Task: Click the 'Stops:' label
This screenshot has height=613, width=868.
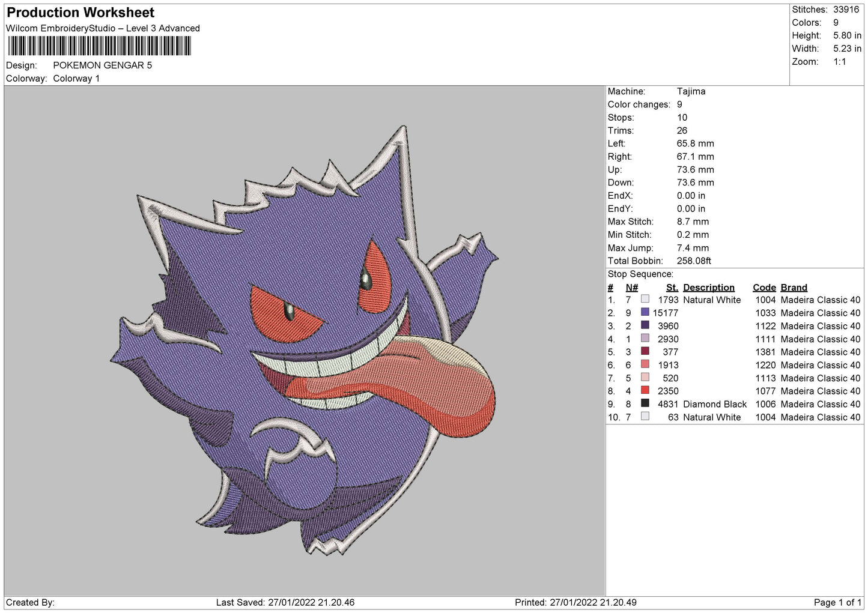Action: coord(621,118)
